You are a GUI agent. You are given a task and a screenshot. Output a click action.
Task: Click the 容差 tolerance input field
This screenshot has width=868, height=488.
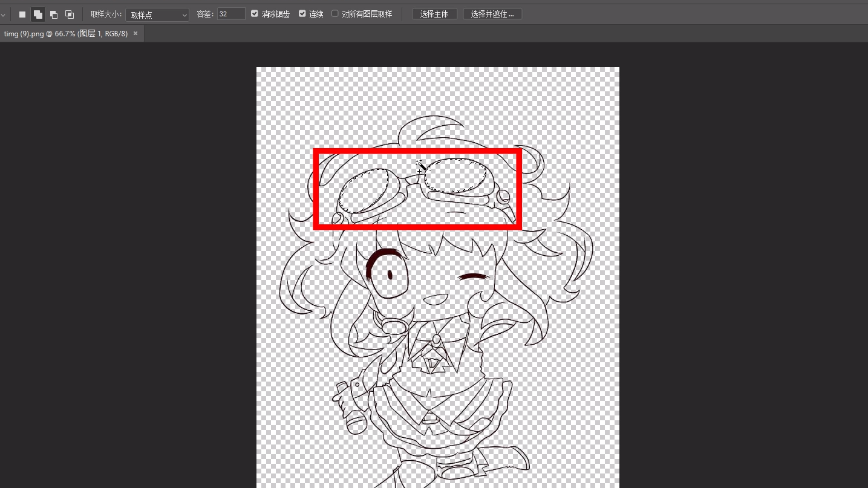(231, 14)
